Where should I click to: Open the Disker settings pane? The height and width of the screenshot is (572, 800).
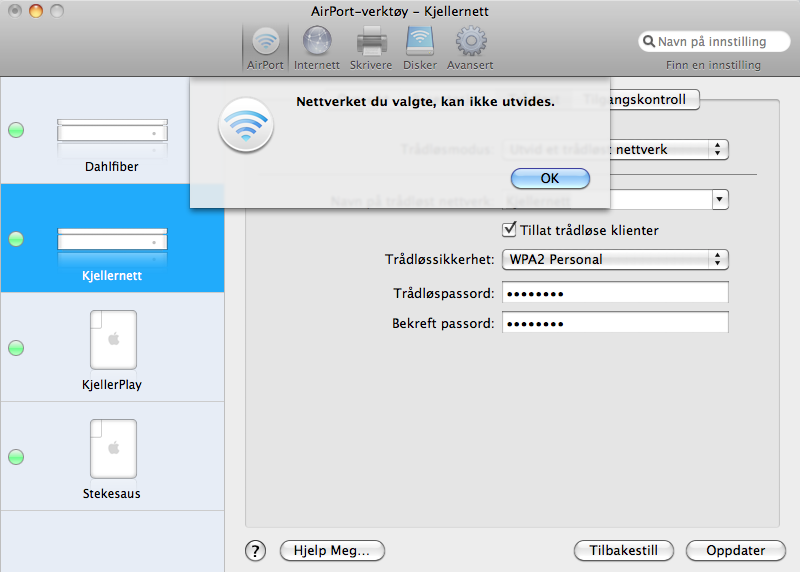point(420,49)
